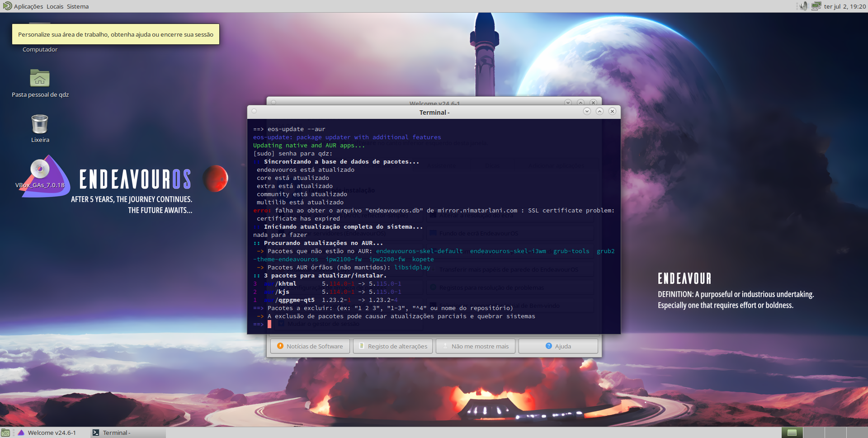
Task: Click the Ajuda question mark icon
Action: (x=549, y=346)
